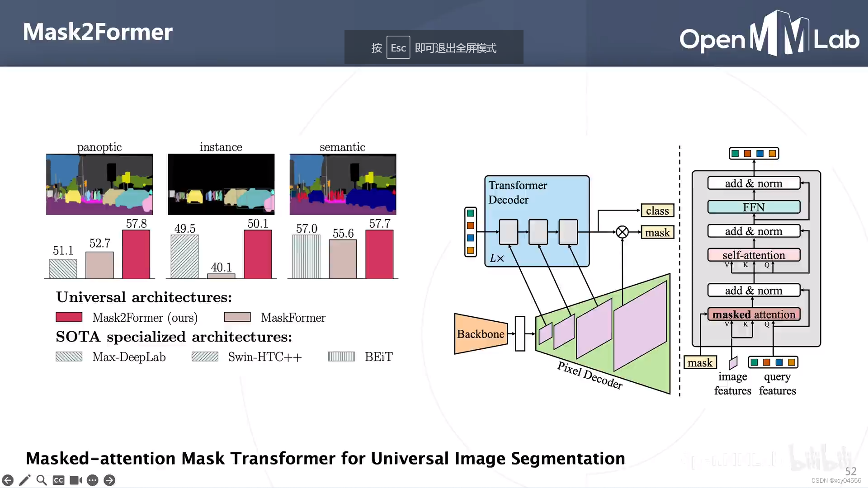This screenshot has width=868, height=488.
Task: Click the OpenMMLab logo
Action: click(769, 35)
